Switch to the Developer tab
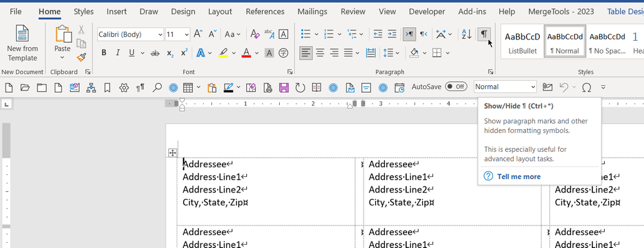Image resolution: width=644 pixels, height=248 pixels. click(427, 12)
